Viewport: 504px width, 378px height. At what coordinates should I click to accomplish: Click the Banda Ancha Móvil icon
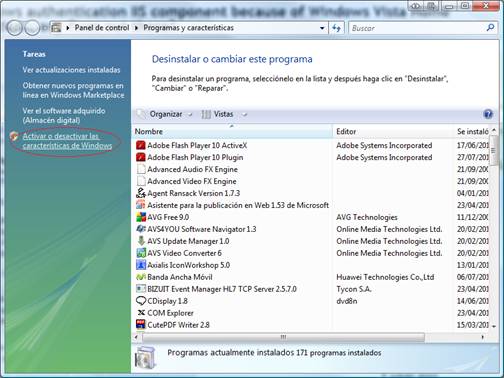pyautogui.click(x=141, y=277)
